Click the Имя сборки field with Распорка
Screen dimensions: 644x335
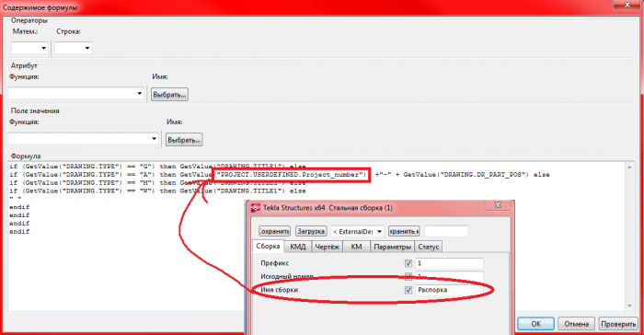point(449,290)
